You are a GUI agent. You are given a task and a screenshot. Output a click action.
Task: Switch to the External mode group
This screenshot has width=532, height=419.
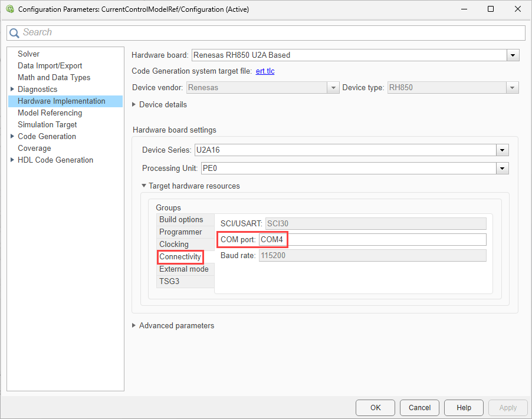183,269
